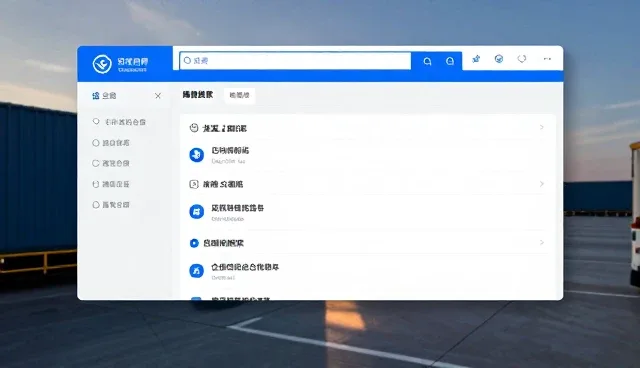Click the round checkmark app logo in header
Viewport: 640px width, 368px height.
102,64
